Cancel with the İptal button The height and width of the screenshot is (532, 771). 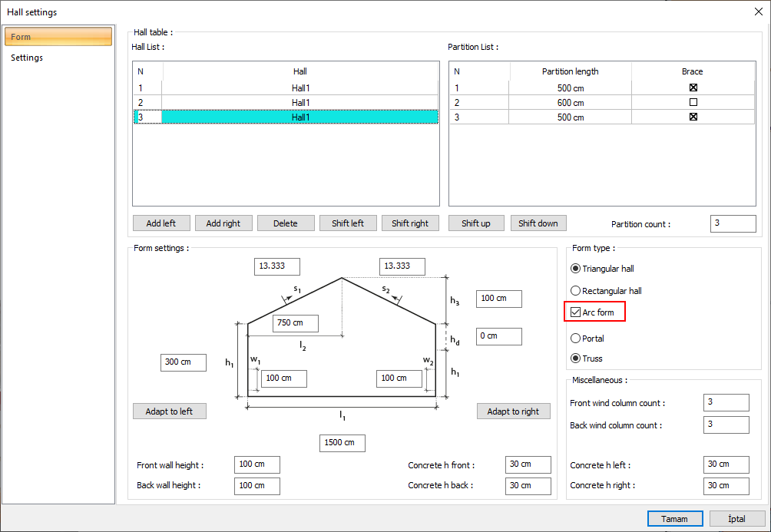coord(736,519)
